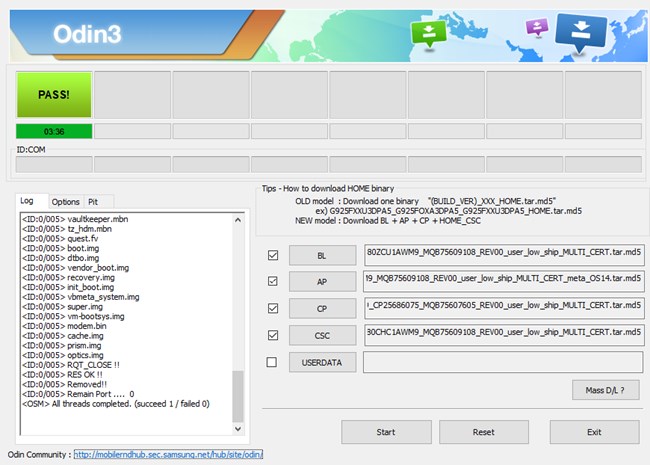Image resolution: width=650 pixels, height=465 pixels.
Task: Select the 'super.img' log line
Action: tap(63, 307)
